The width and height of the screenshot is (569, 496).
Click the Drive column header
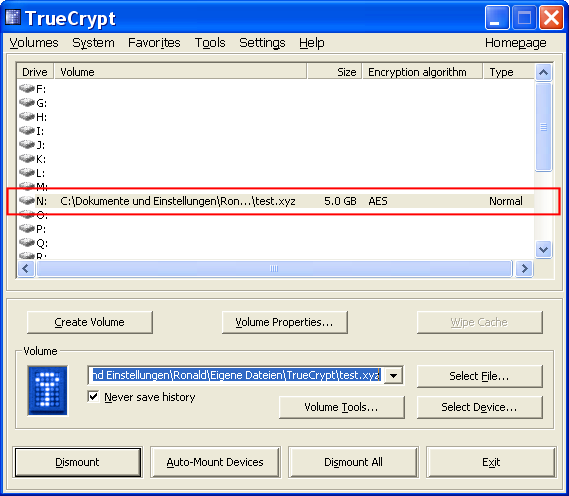click(x=35, y=72)
